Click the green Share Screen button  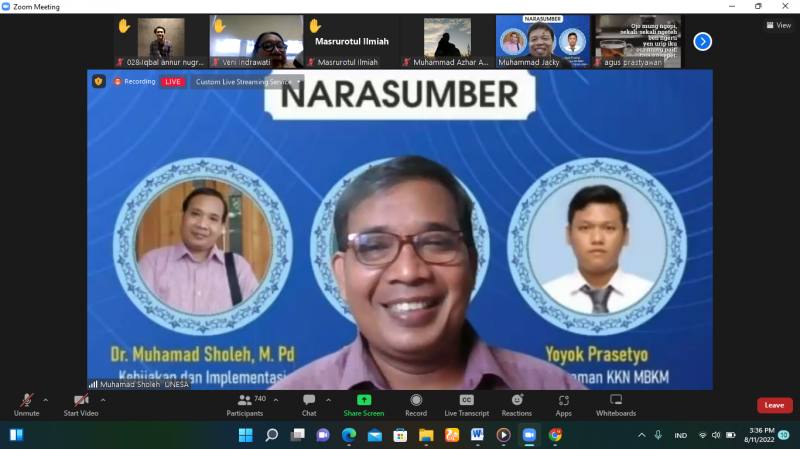[364, 405]
